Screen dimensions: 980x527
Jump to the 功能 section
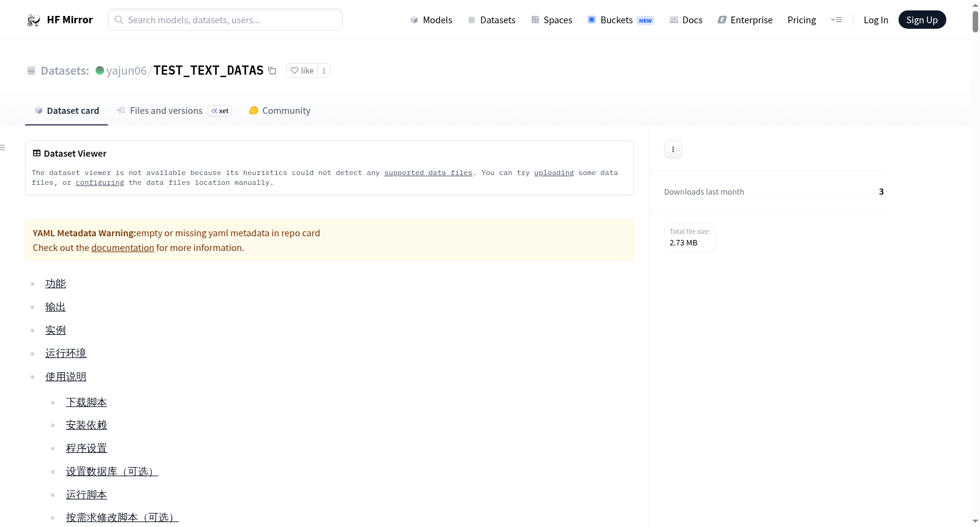click(56, 283)
